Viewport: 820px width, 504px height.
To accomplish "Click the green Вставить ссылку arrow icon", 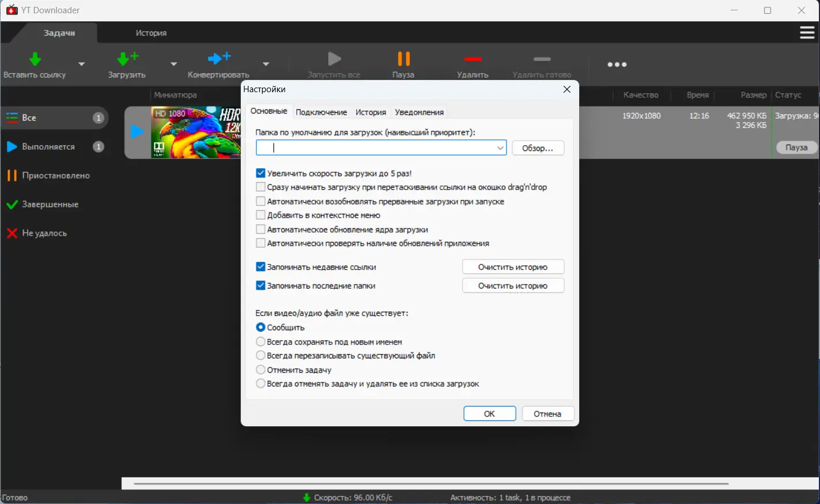I will (x=35, y=59).
